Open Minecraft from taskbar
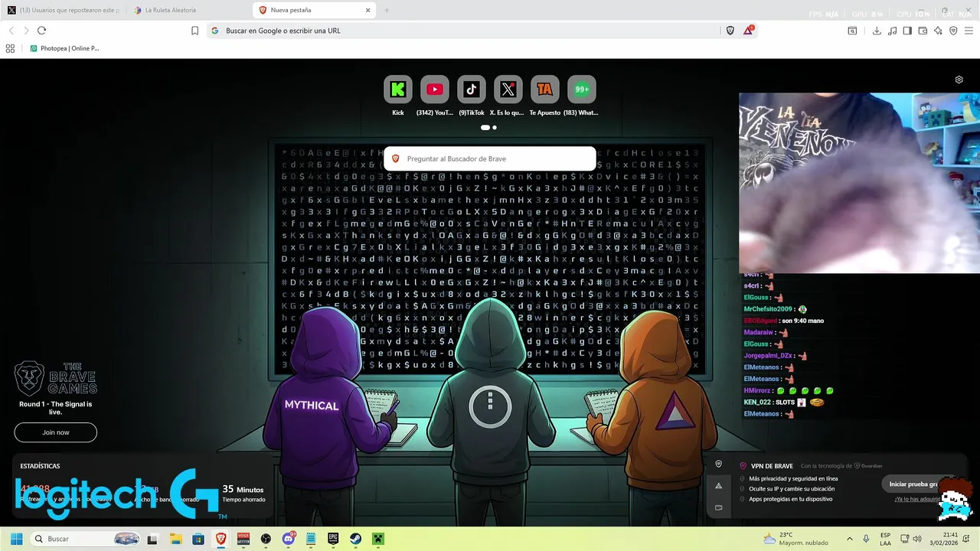This screenshot has width=980, height=551. [x=378, y=539]
